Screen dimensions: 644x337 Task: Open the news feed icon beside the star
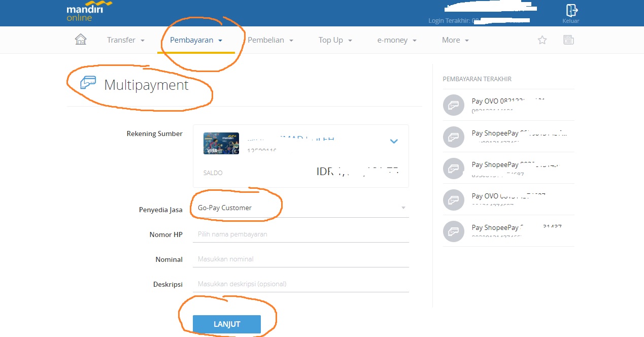[568, 40]
